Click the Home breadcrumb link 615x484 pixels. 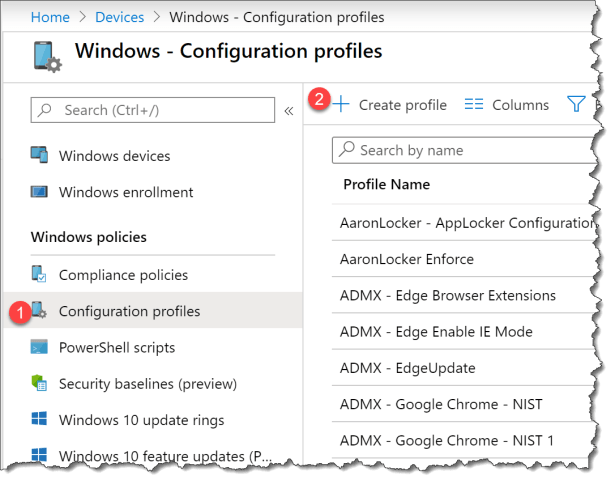pos(50,17)
